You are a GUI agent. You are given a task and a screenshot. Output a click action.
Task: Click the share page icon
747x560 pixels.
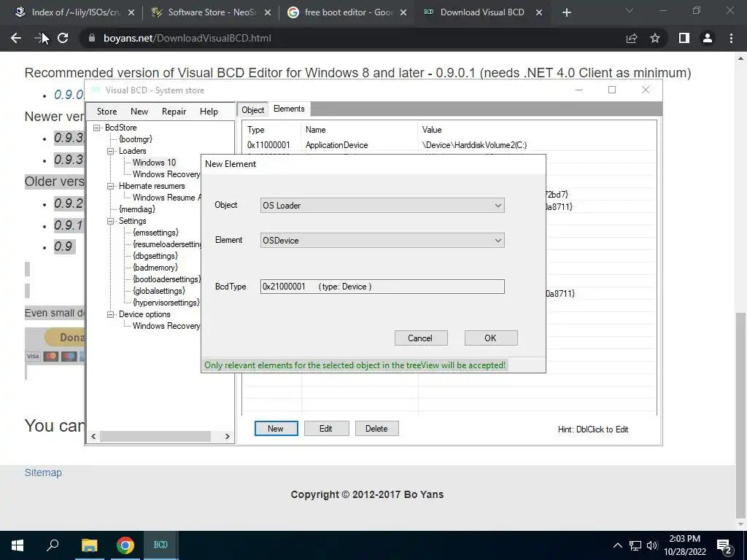pos(632,38)
